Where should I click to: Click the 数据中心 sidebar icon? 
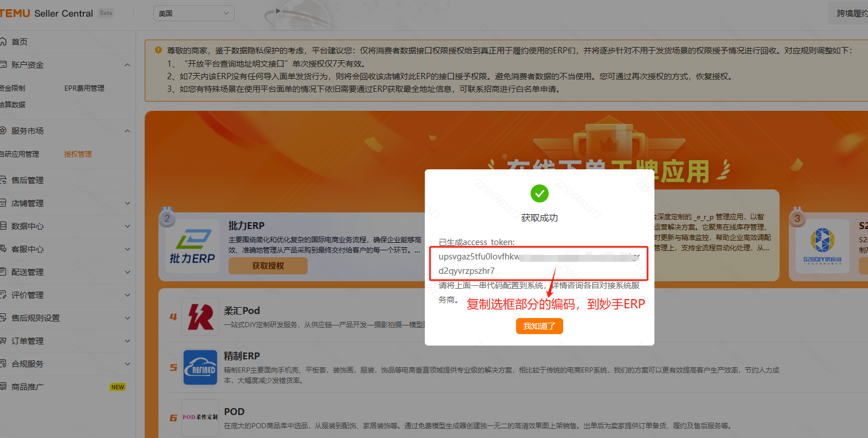pyautogui.click(x=3, y=226)
